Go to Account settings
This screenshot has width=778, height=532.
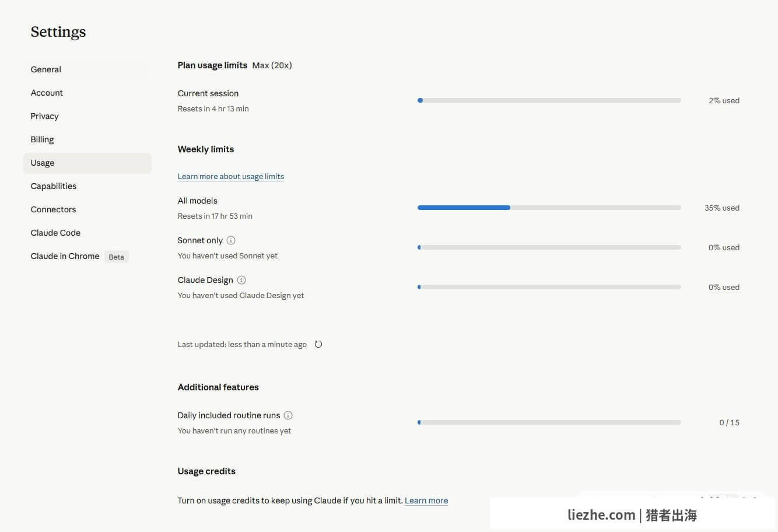click(87, 93)
